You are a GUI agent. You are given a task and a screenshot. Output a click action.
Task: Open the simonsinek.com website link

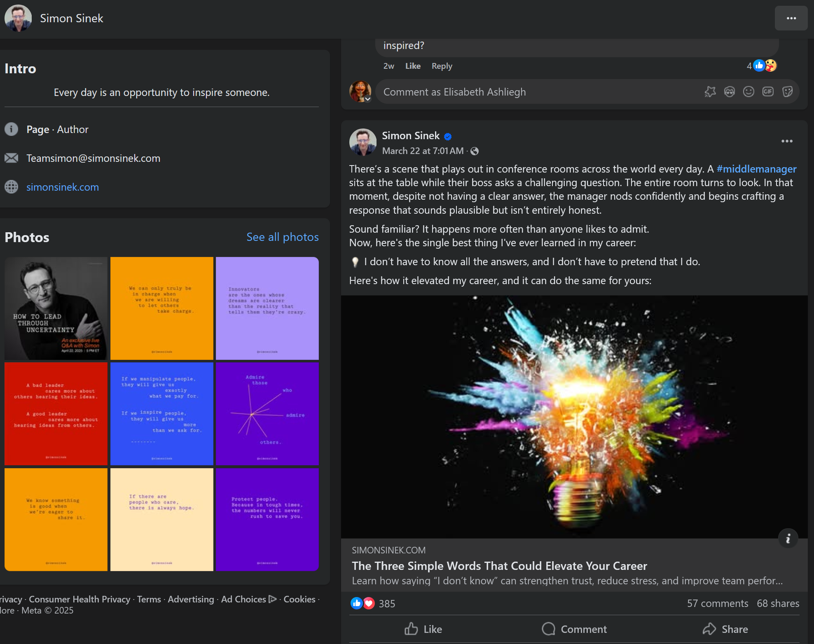point(63,187)
